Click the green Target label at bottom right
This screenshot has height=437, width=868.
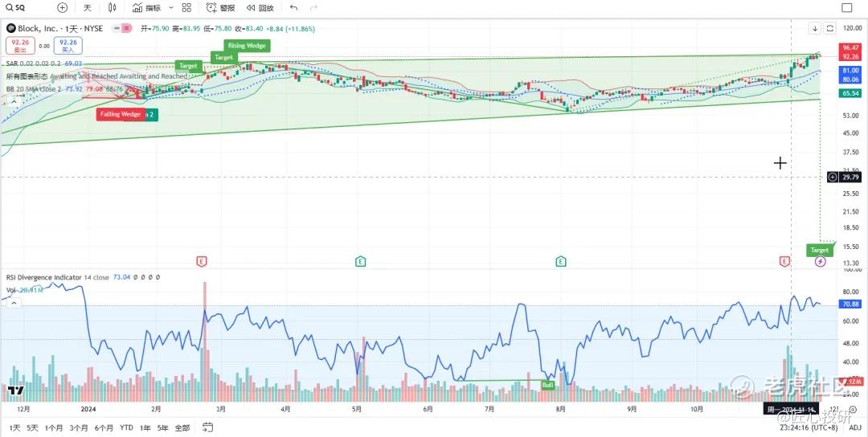(x=820, y=250)
